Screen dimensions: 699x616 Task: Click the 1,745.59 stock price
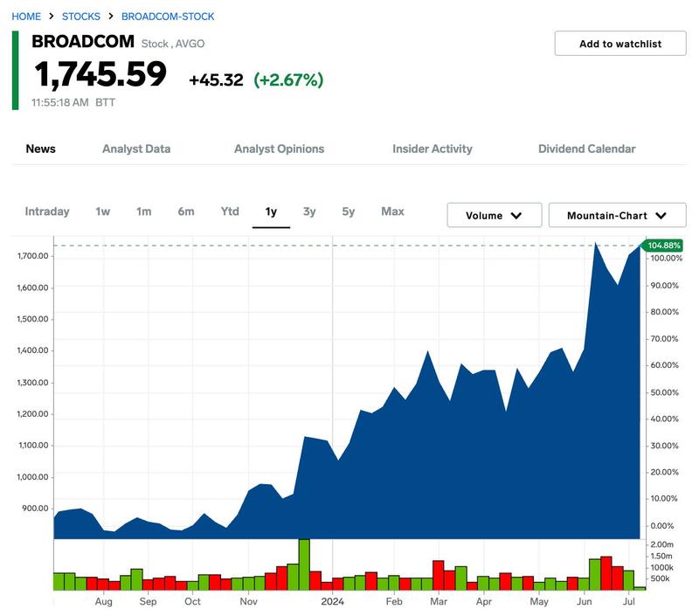(100, 74)
